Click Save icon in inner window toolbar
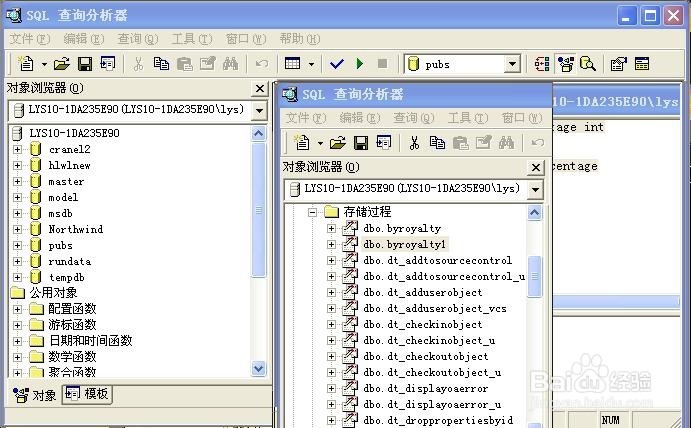Screen dimensions: 691x428 click(x=361, y=143)
